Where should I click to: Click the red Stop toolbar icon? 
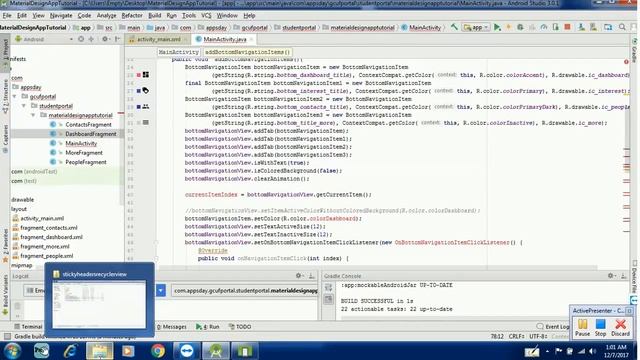coord(567,27)
